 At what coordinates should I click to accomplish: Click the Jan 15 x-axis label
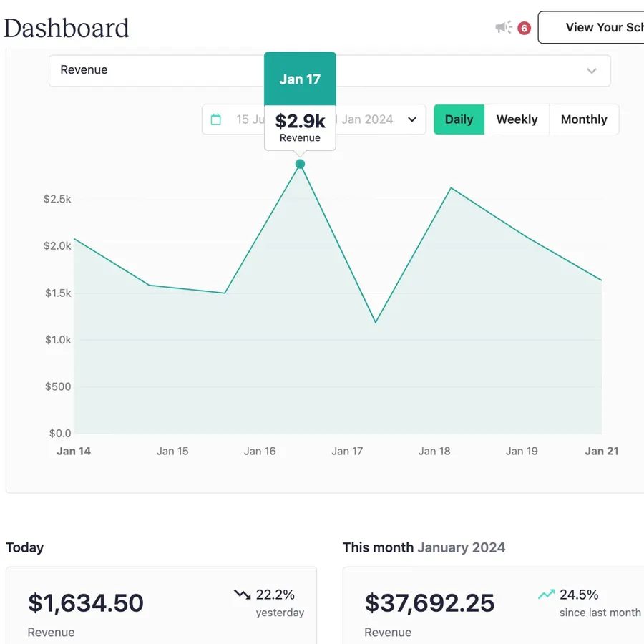pos(172,451)
